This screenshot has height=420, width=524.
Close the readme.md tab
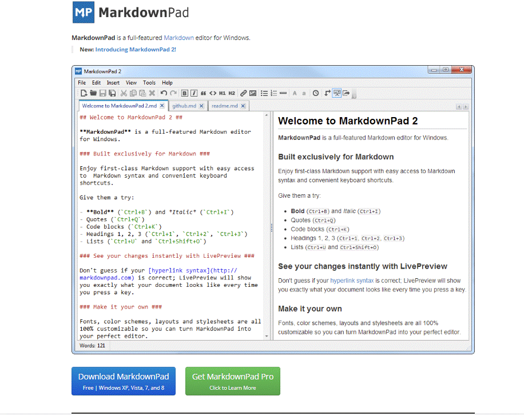coord(243,106)
